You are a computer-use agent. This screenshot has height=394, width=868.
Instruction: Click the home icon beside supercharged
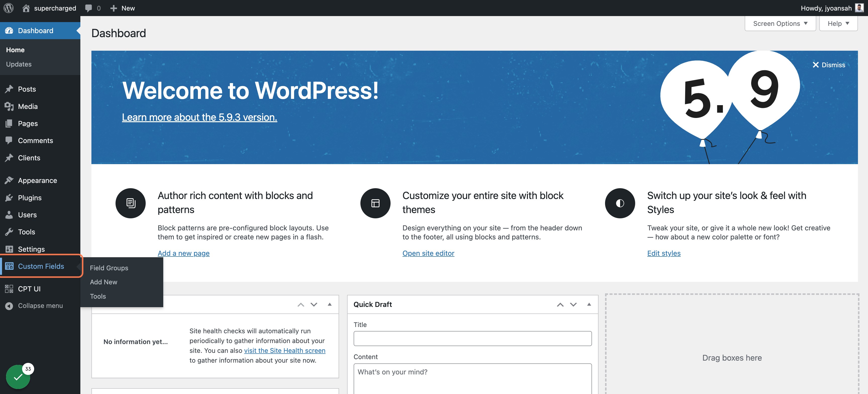26,8
